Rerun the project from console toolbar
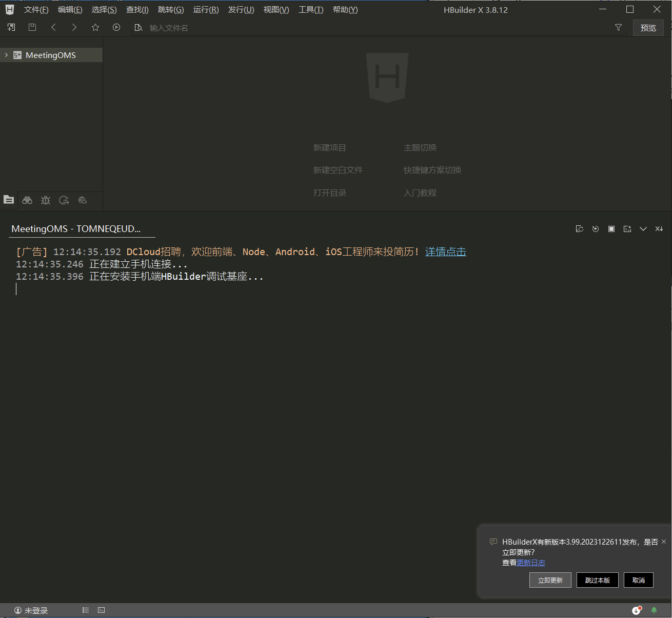 pyautogui.click(x=596, y=229)
